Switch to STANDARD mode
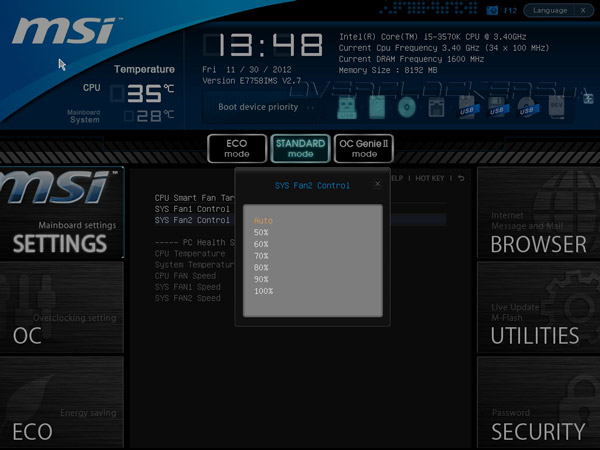This screenshot has height=450, width=600. [x=300, y=148]
